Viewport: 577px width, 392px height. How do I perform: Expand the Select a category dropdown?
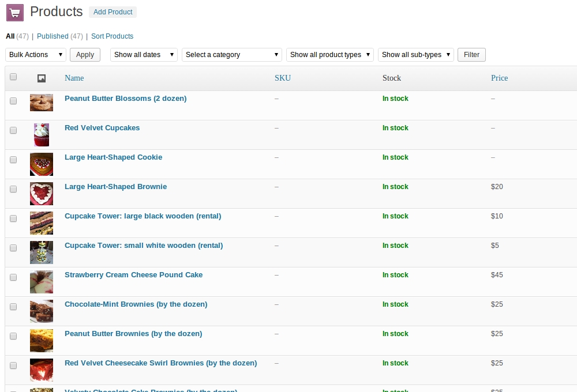232,55
